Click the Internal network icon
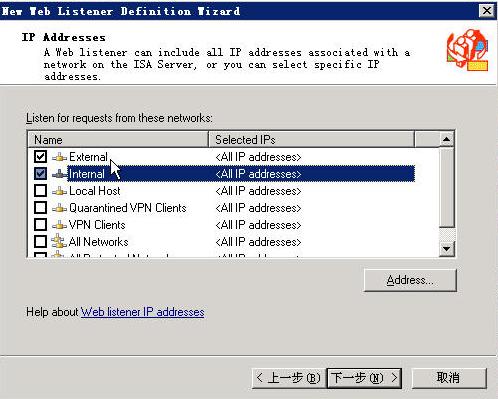The width and height of the screenshot is (498, 399). click(59, 174)
